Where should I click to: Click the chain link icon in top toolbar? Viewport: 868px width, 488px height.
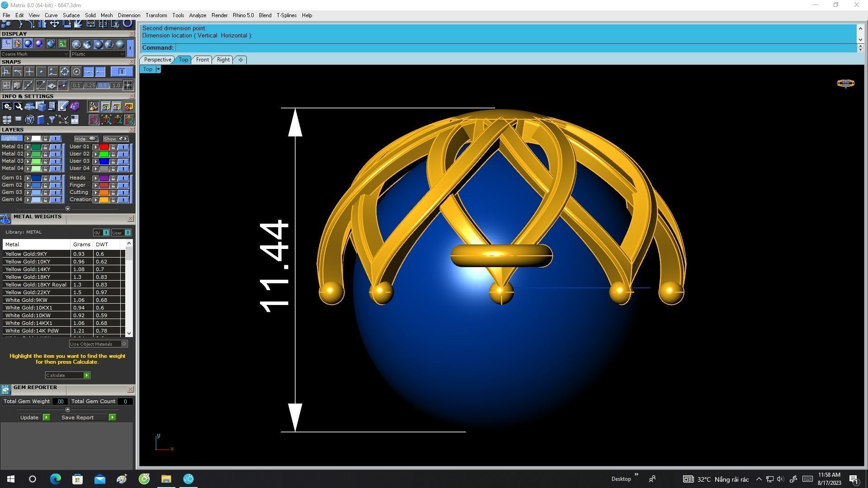click(91, 23)
